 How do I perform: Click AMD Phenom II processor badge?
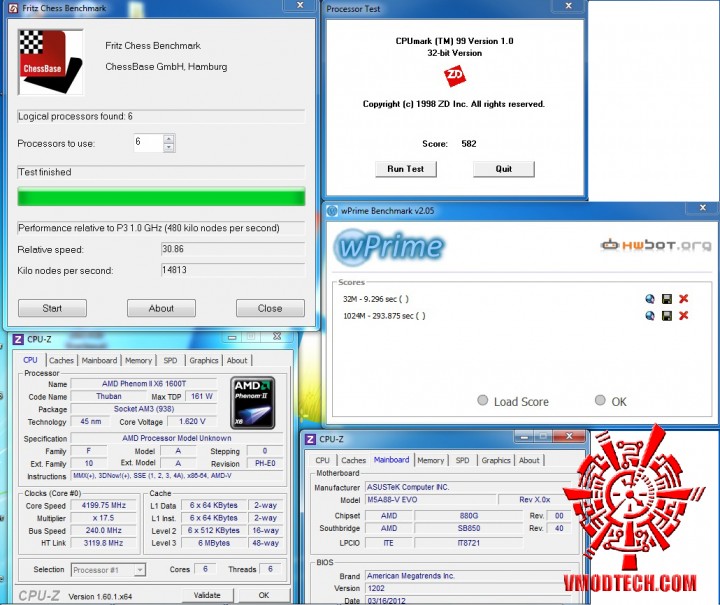[x=253, y=403]
